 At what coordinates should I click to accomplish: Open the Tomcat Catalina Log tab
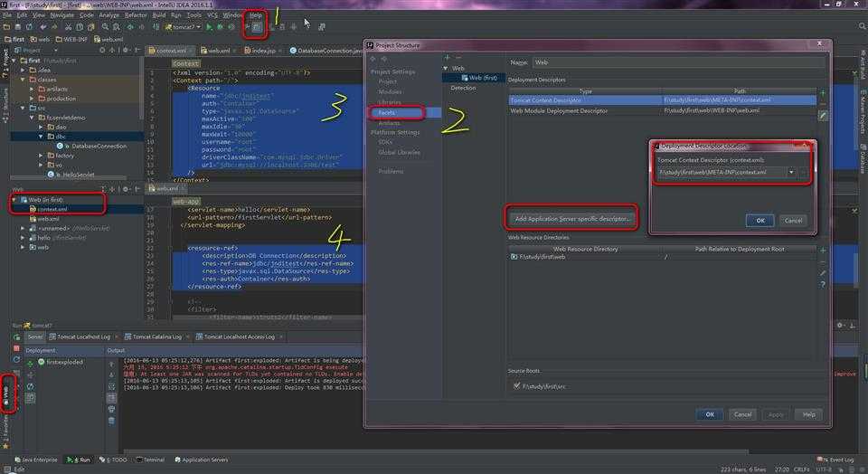[x=156, y=337]
